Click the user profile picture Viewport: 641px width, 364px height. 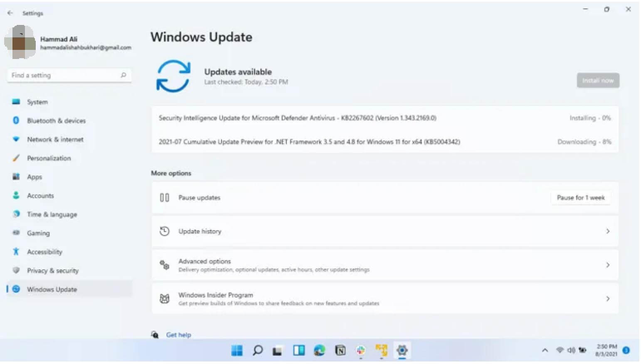tap(20, 42)
